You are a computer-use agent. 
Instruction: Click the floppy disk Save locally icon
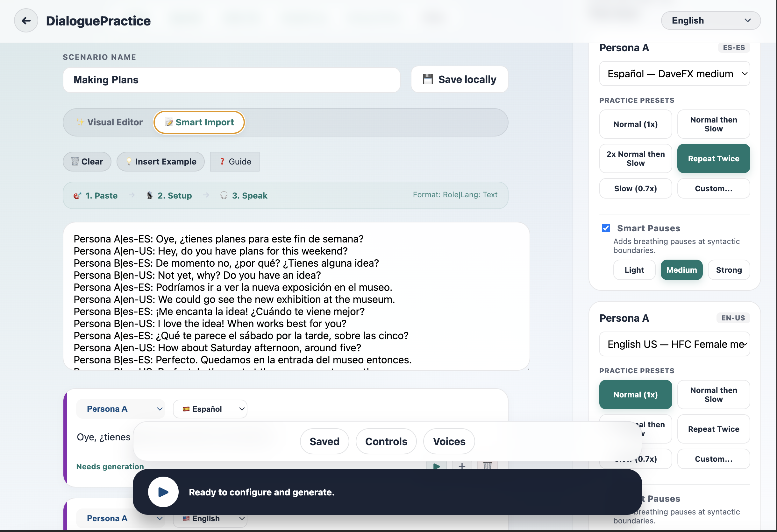coord(428,79)
